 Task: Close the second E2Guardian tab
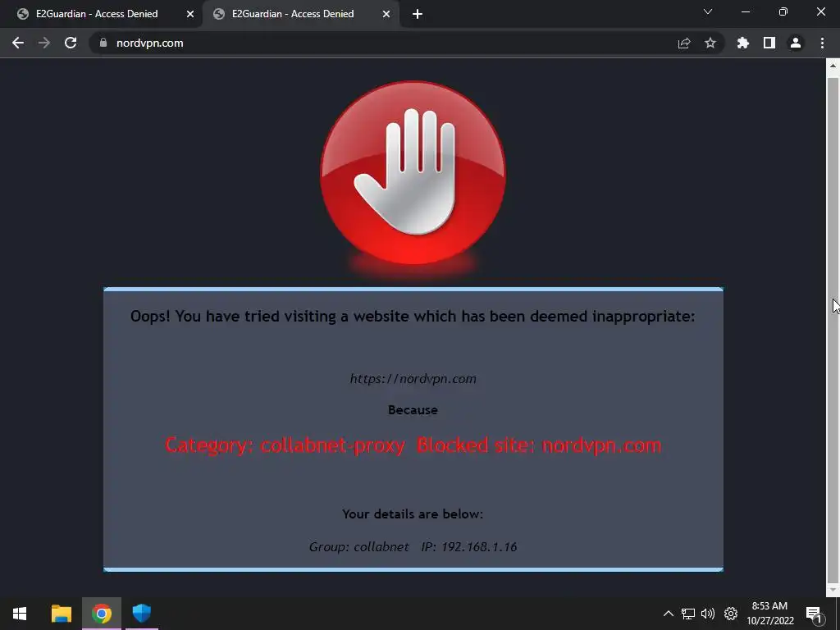[x=386, y=14]
